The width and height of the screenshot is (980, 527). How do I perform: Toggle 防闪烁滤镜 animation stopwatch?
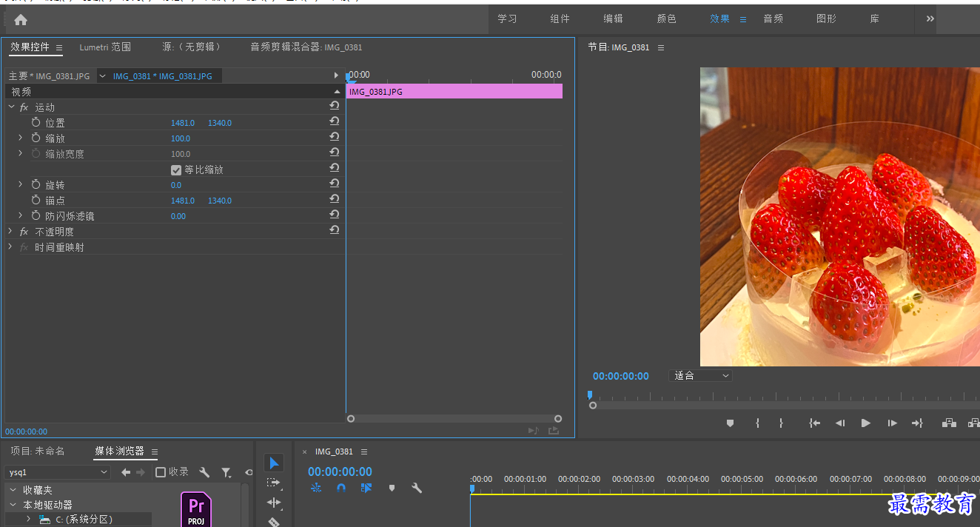coord(36,215)
